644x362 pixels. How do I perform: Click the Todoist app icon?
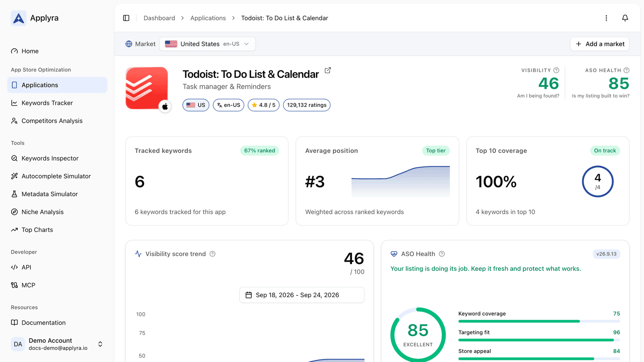point(147,88)
